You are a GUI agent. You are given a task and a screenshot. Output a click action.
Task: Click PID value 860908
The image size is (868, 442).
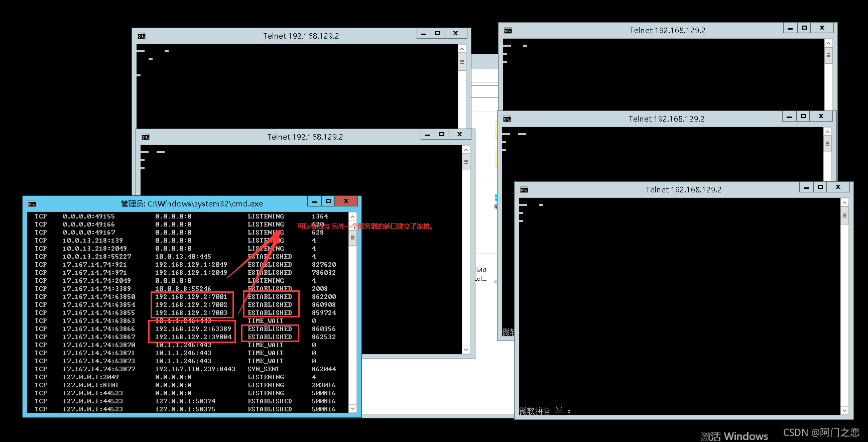coord(324,305)
